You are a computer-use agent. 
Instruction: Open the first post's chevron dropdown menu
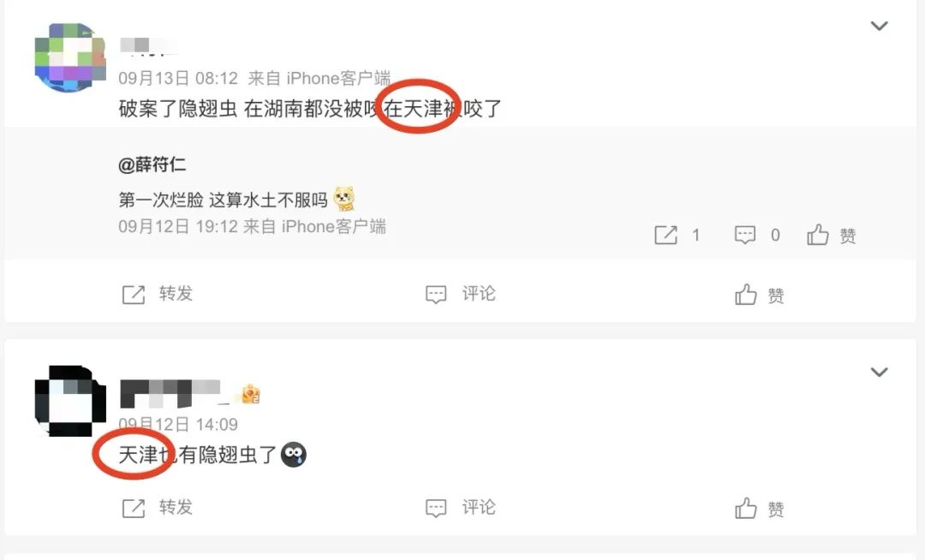(879, 26)
